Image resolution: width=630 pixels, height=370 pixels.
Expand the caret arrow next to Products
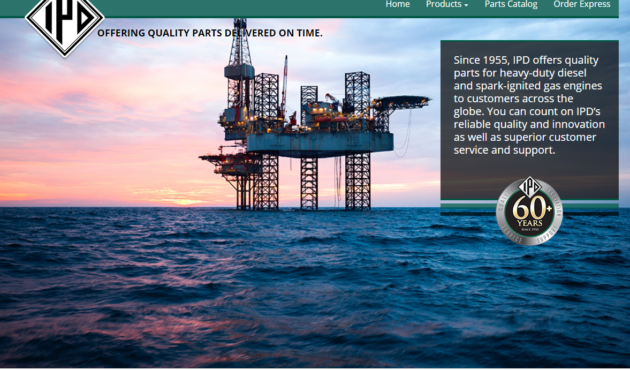click(466, 6)
